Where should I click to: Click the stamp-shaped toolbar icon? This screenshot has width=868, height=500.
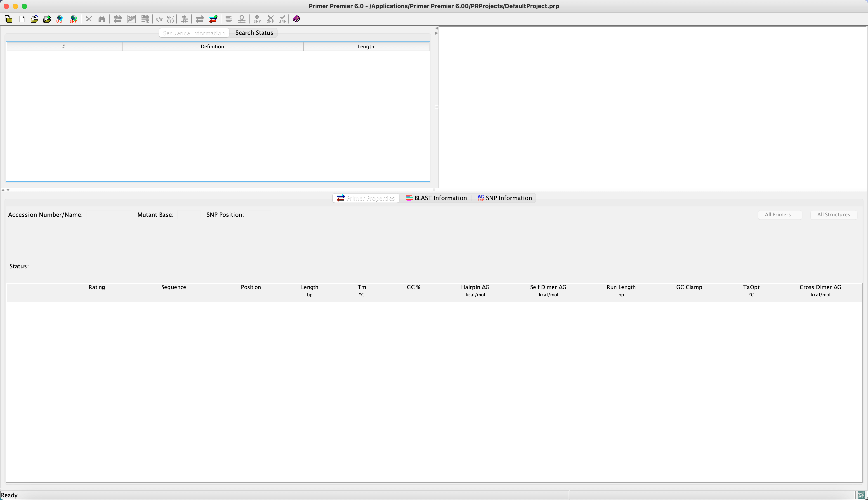click(242, 19)
